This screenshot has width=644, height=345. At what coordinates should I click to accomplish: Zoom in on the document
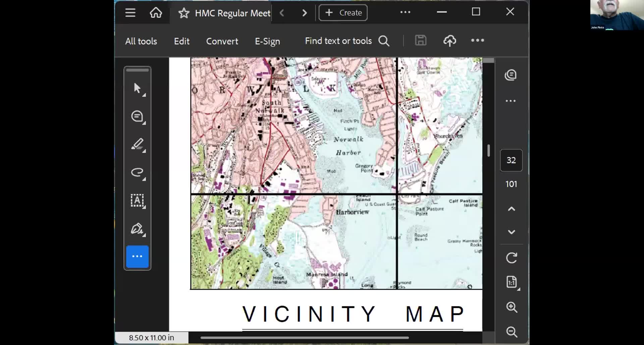511,307
